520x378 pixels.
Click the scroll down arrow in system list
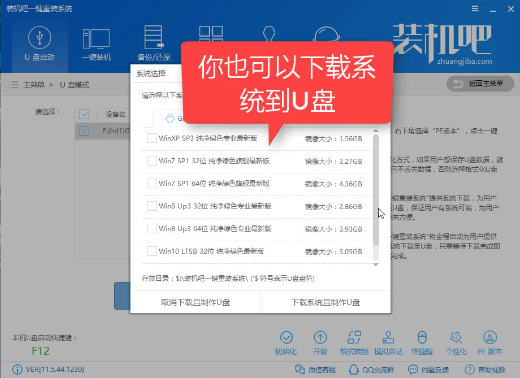click(376, 264)
